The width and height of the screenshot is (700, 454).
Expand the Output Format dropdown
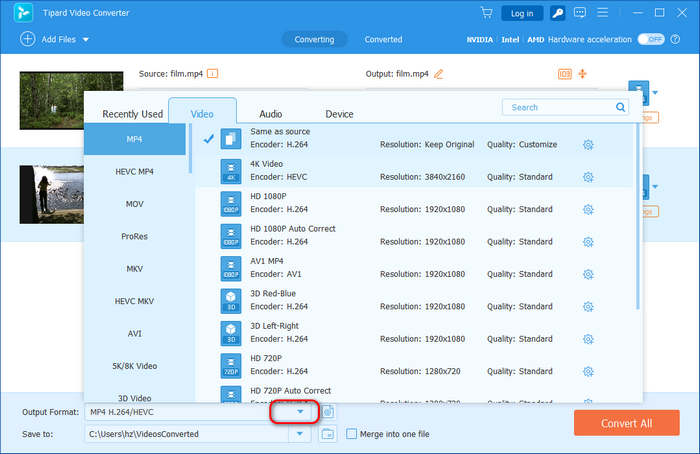300,411
